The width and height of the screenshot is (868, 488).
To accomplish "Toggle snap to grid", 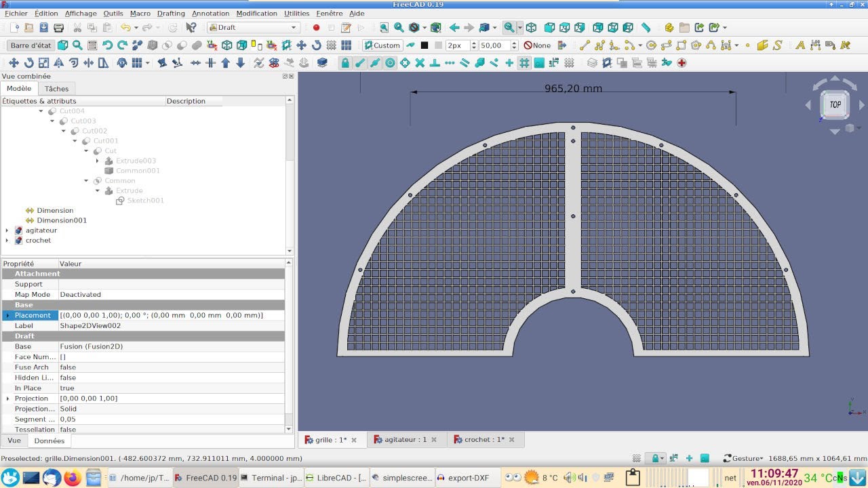I will [524, 63].
